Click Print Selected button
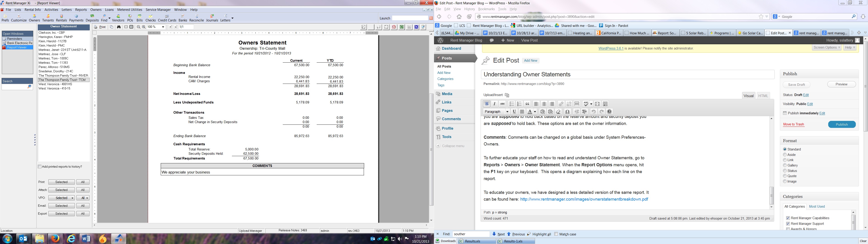This screenshot has width=868, height=244. tap(61, 182)
